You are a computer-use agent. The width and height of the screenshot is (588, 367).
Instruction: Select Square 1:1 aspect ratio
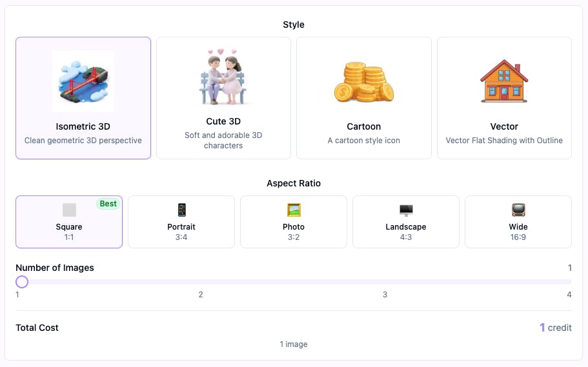[69, 221]
